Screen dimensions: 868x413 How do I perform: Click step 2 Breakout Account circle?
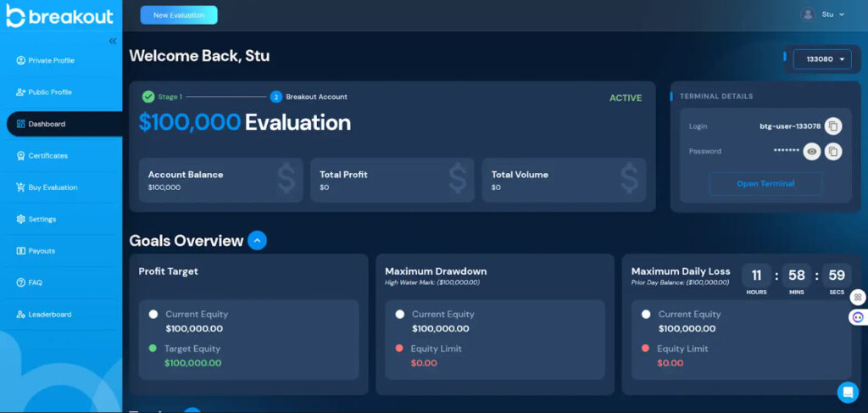point(276,97)
